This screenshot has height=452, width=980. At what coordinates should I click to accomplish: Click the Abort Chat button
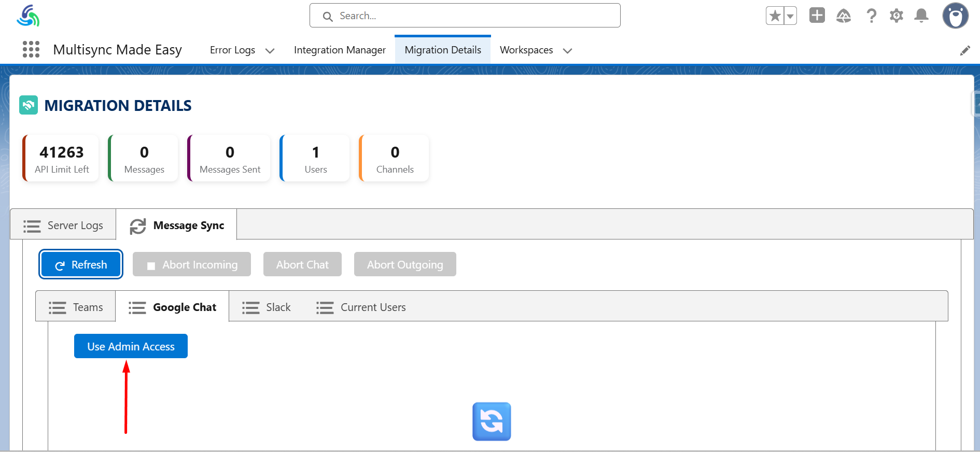[x=302, y=264]
